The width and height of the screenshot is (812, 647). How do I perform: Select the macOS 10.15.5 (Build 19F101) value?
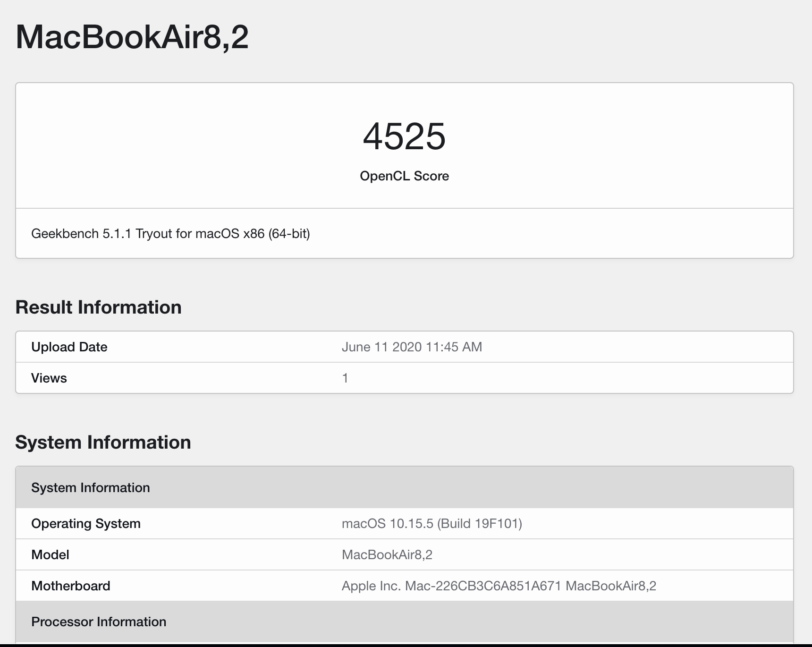point(432,524)
